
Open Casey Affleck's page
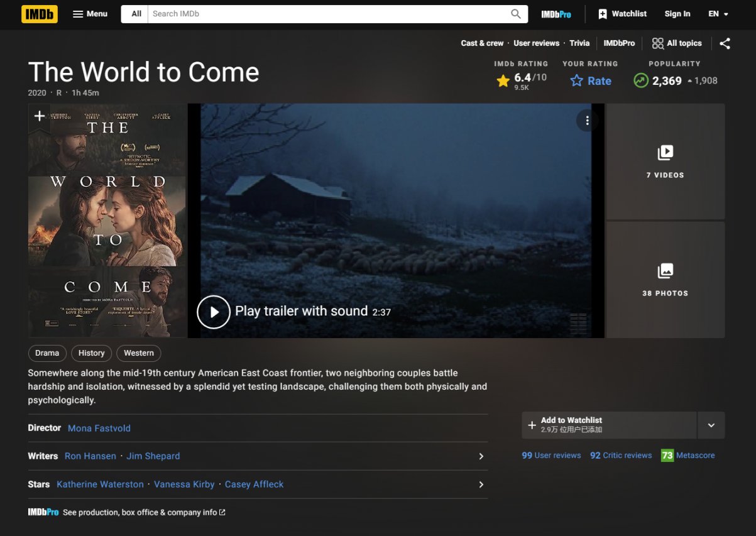pyautogui.click(x=254, y=484)
